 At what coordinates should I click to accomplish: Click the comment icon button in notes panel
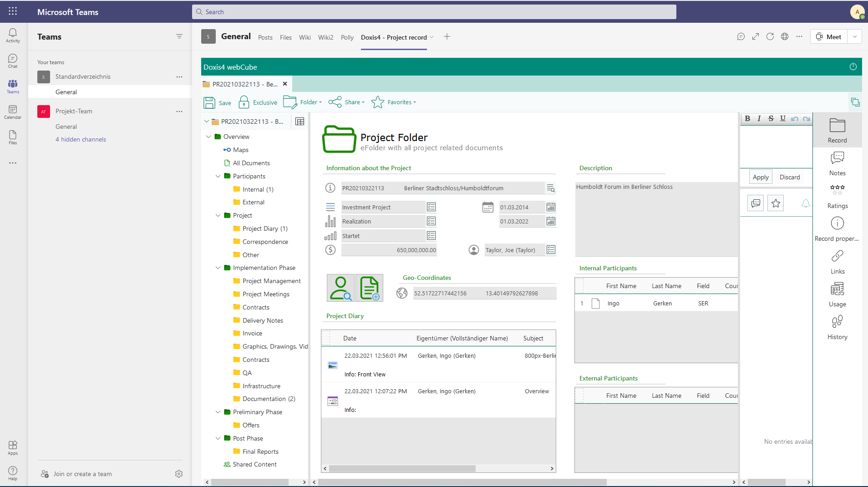(756, 203)
